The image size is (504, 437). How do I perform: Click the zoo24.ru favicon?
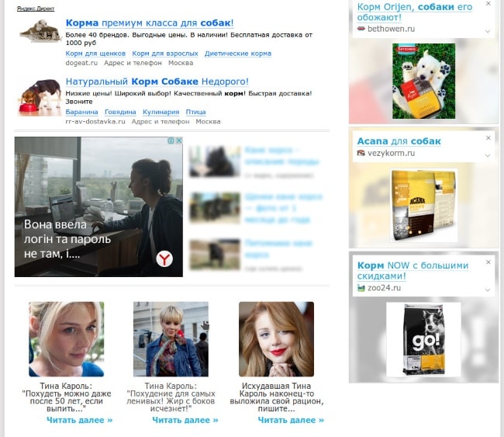coord(361,288)
